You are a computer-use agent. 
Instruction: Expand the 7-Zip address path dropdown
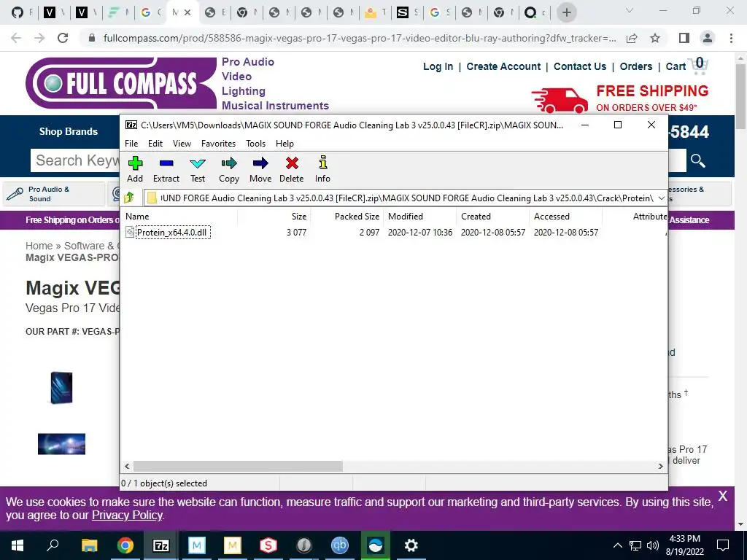[661, 198]
